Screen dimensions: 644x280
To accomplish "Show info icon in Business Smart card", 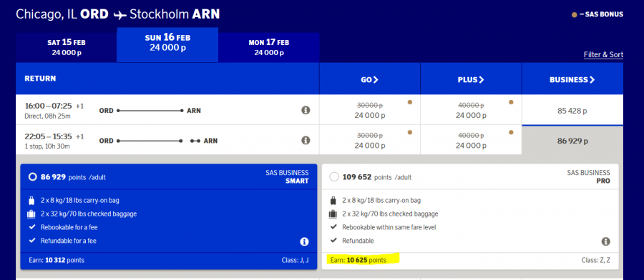I will coord(304,241).
